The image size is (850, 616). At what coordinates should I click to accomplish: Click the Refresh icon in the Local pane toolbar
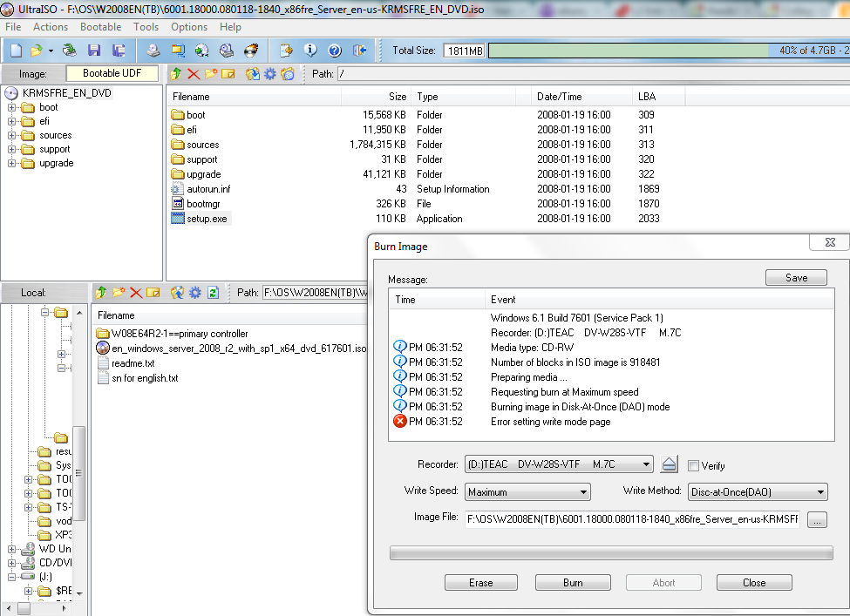point(213,293)
